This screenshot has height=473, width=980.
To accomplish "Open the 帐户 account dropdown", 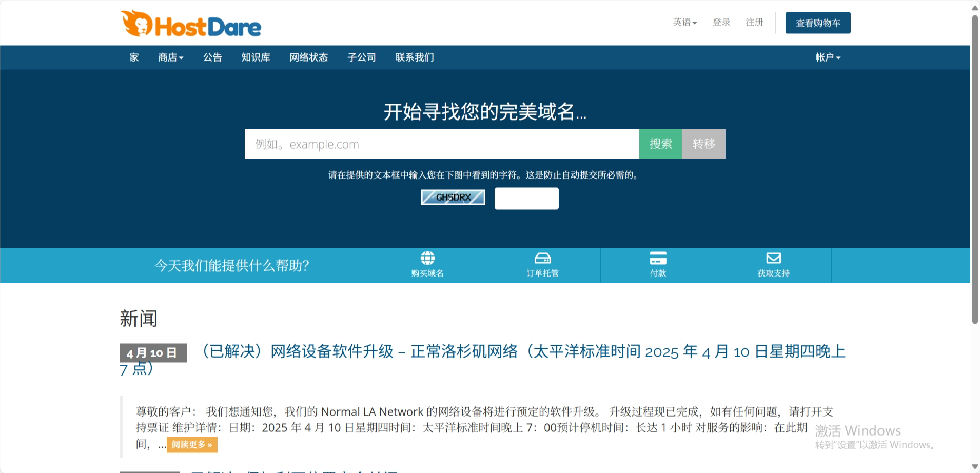I will click(828, 57).
